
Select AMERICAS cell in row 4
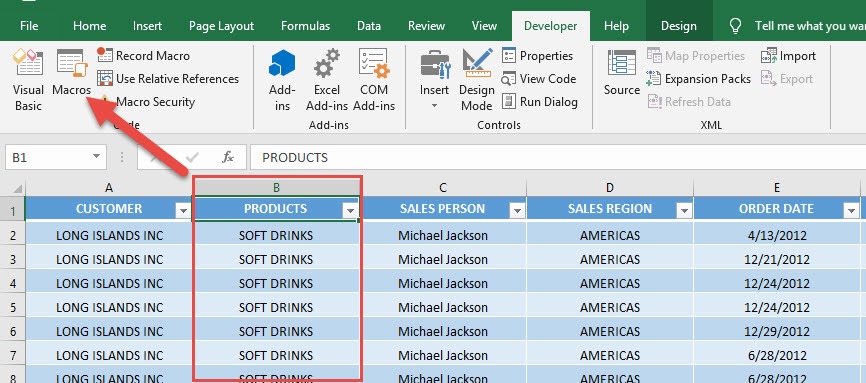(x=610, y=283)
